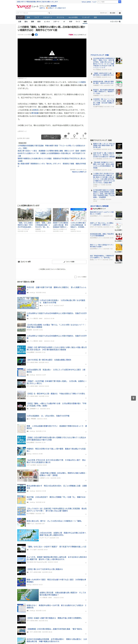
Task: Click the ログイン link
Action: [x=42, y=8]
